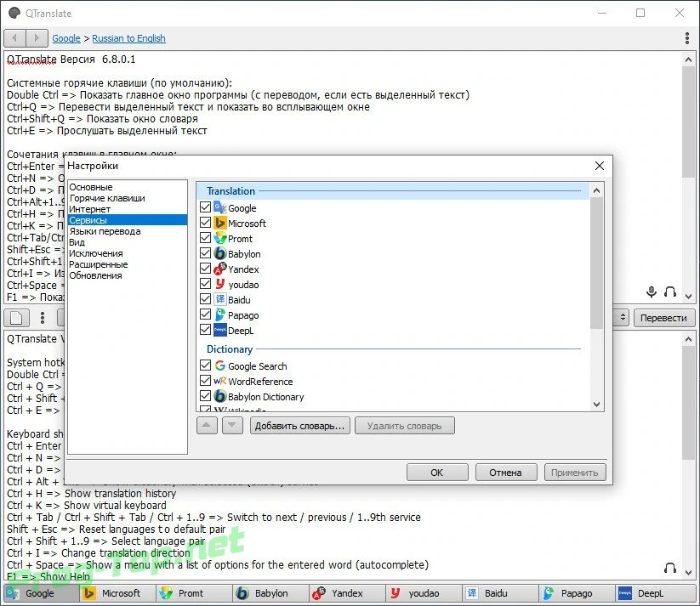Click the forward navigation arrow in QTranslate
The image size is (700, 606).
coord(37,38)
